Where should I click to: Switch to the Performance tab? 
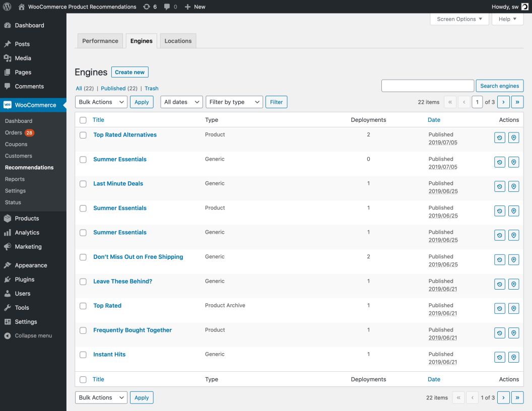pyautogui.click(x=100, y=41)
